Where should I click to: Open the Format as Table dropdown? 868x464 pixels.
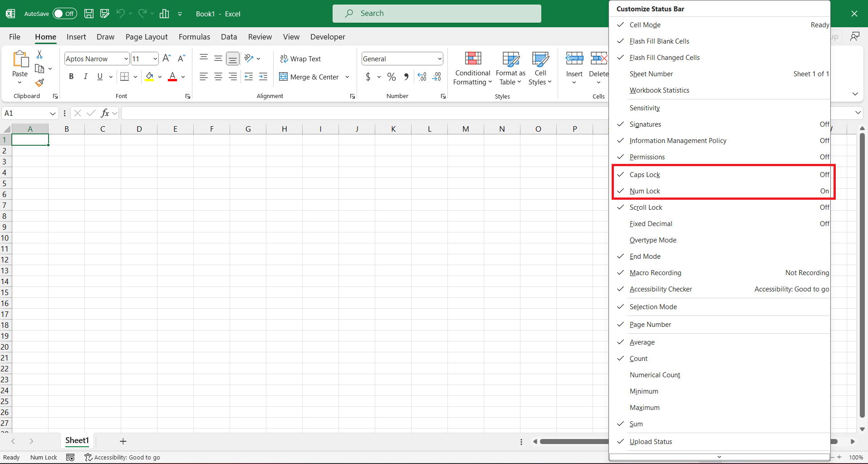click(x=510, y=69)
